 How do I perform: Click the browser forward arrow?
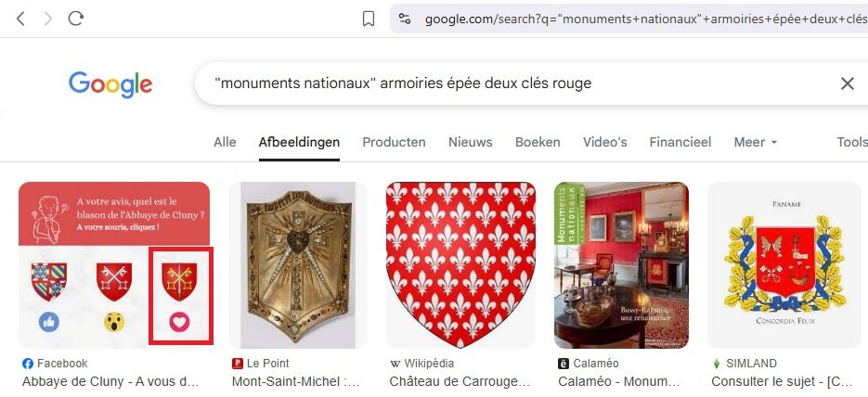tap(48, 19)
